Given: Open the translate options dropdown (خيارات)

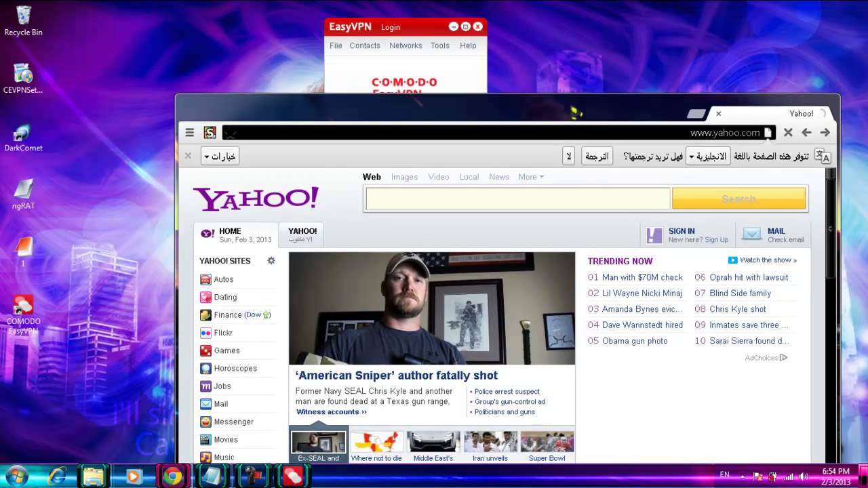Looking at the screenshot, I should [x=220, y=157].
